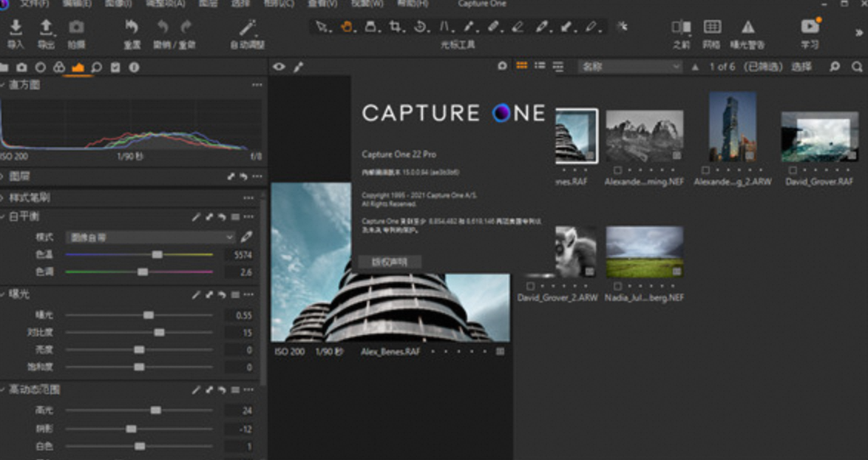Image resolution: width=868 pixels, height=460 pixels.
Task: Click the 导出 export icon
Action: tap(46, 27)
